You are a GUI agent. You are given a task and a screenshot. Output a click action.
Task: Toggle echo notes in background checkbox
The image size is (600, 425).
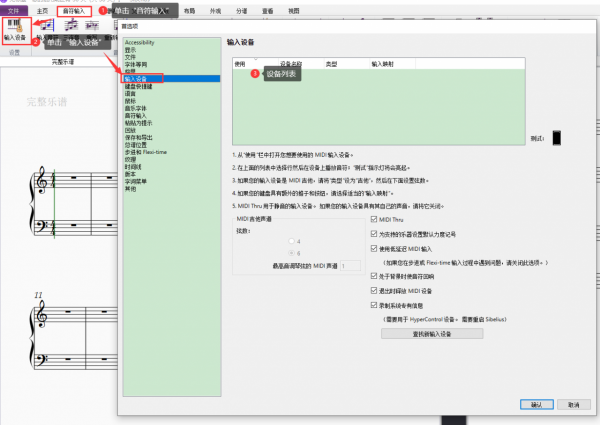(374, 276)
